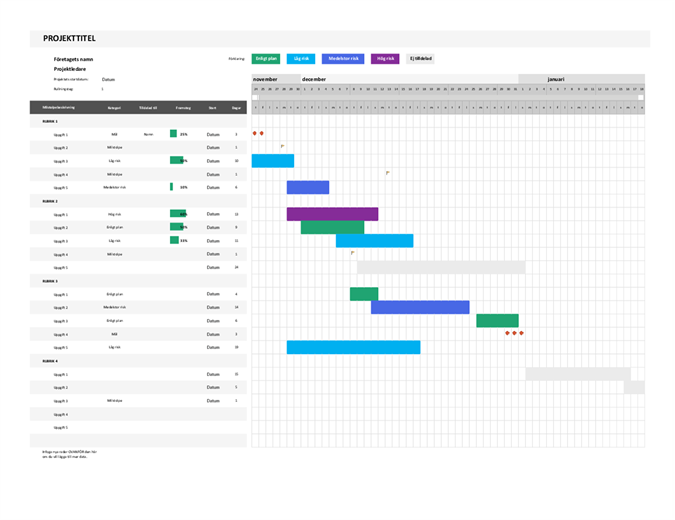The image size is (675, 520).
Task: Click the Namn cell in RUBRIK 1 Uppgift 1
Action: click(x=148, y=134)
